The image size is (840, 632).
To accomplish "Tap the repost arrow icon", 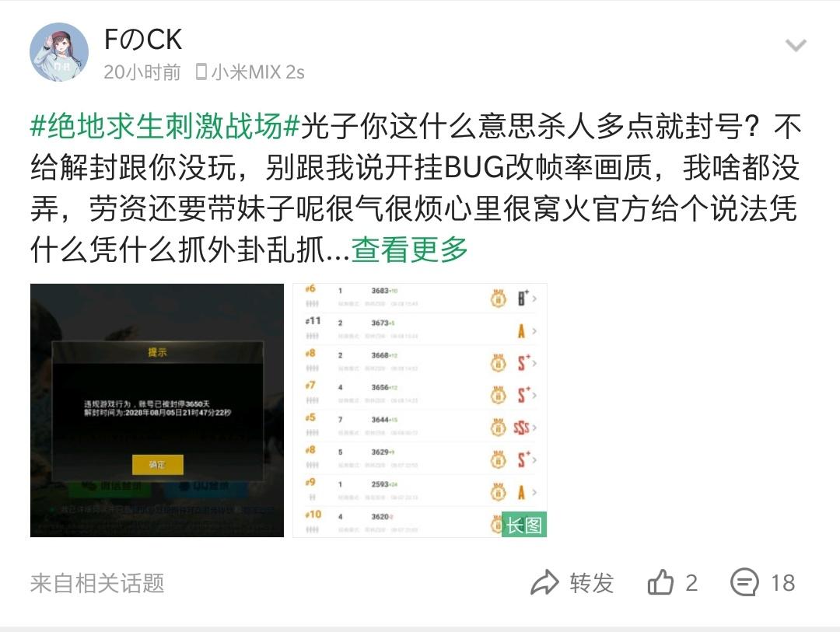I will coord(544,583).
